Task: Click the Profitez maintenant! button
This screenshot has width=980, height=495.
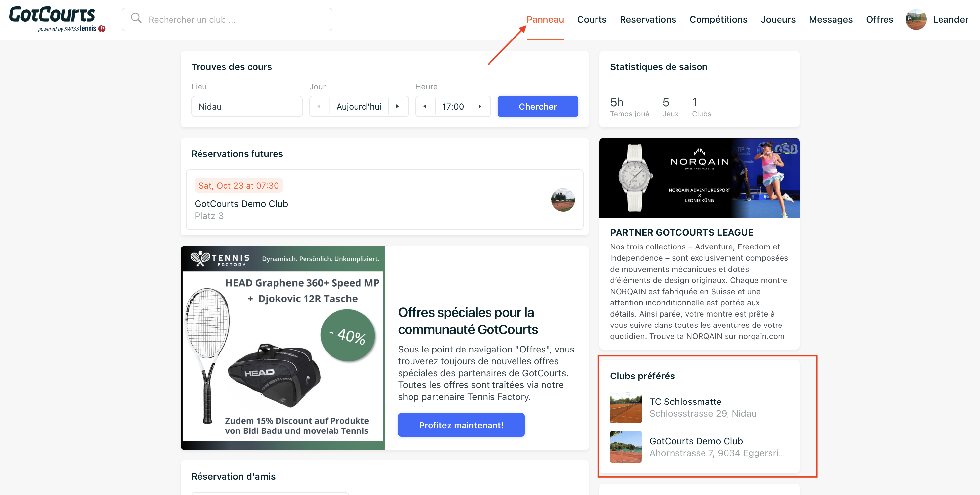Action: (x=461, y=425)
